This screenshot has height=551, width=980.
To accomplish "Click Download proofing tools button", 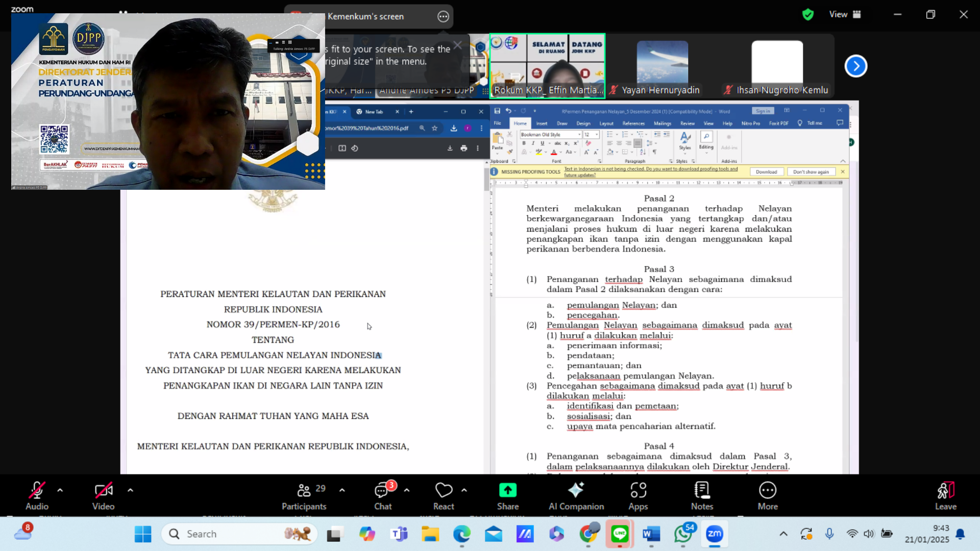I will click(x=766, y=172).
